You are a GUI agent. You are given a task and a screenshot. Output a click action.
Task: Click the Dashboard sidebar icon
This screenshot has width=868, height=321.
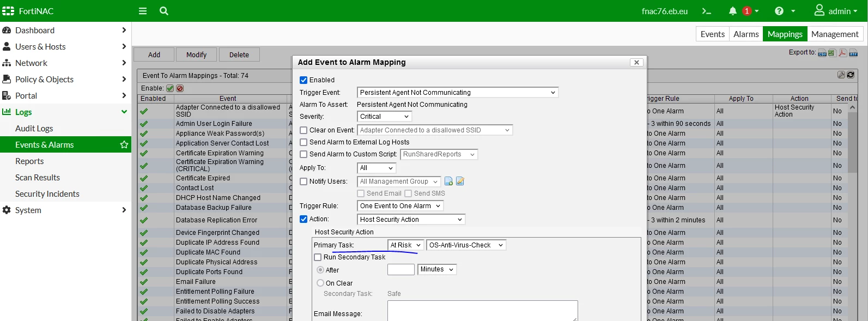coord(7,31)
